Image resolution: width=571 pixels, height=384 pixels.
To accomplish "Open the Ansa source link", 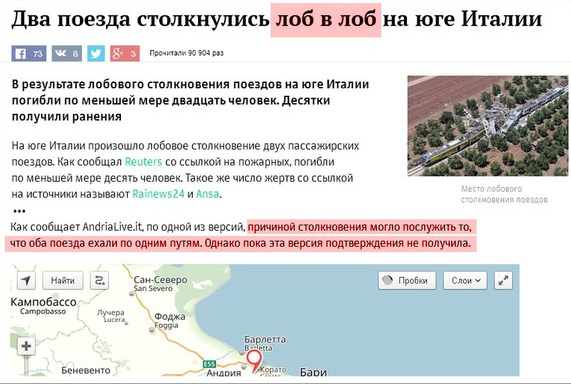I will pos(208,194).
